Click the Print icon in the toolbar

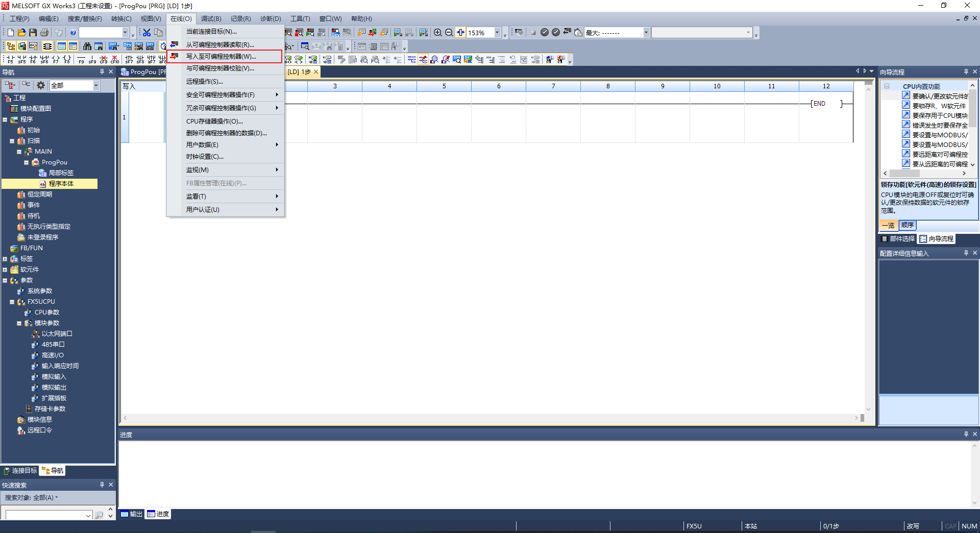(x=44, y=33)
